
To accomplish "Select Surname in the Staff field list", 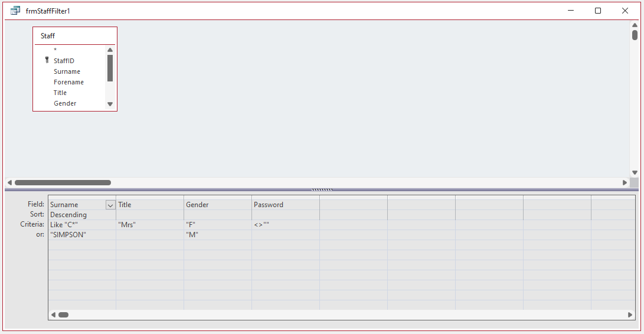I will click(67, 71).
